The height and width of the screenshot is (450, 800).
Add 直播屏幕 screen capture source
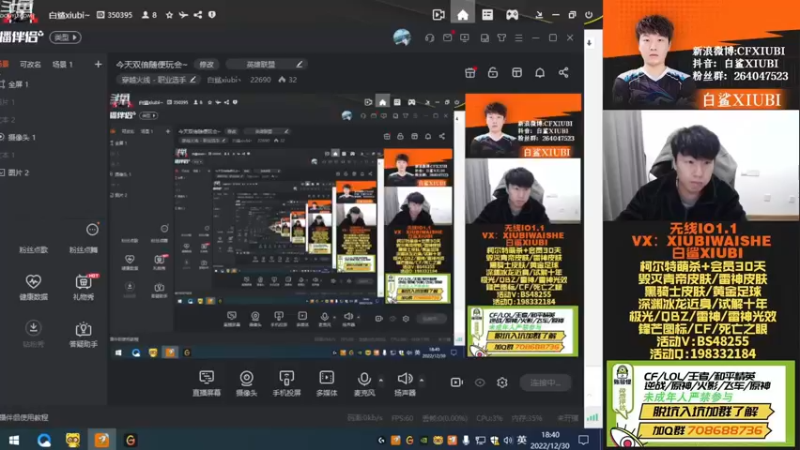(207, 383)
